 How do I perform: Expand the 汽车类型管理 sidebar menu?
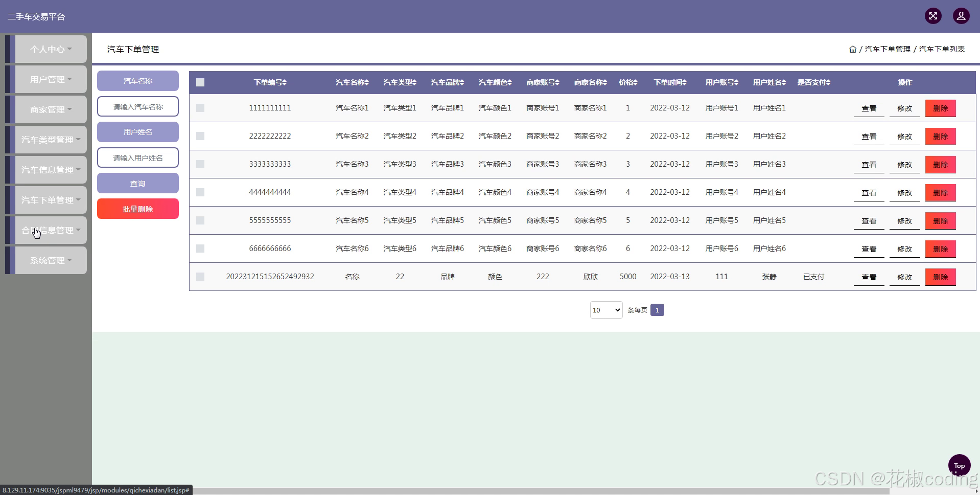click(x=51, y=140)
